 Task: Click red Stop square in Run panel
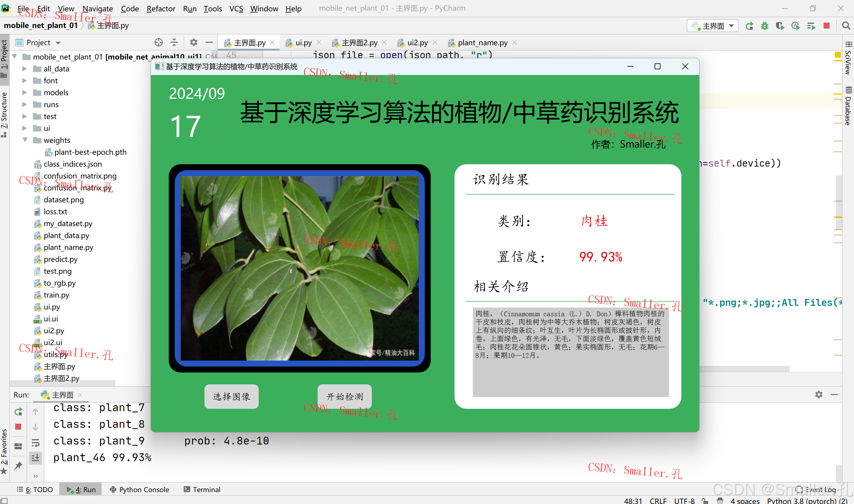pos(18,427)
